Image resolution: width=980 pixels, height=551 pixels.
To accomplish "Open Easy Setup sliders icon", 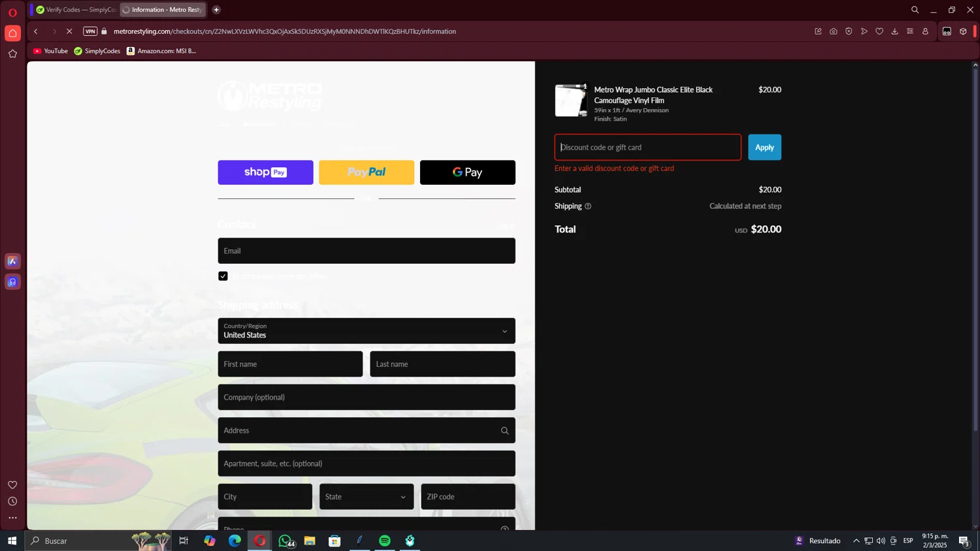I will click(x=910, y=31).
